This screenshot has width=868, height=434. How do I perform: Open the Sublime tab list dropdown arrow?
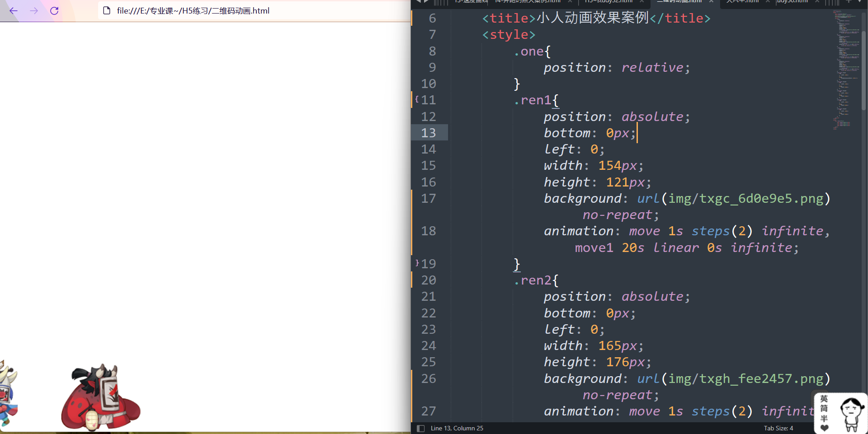coord(859,2)
